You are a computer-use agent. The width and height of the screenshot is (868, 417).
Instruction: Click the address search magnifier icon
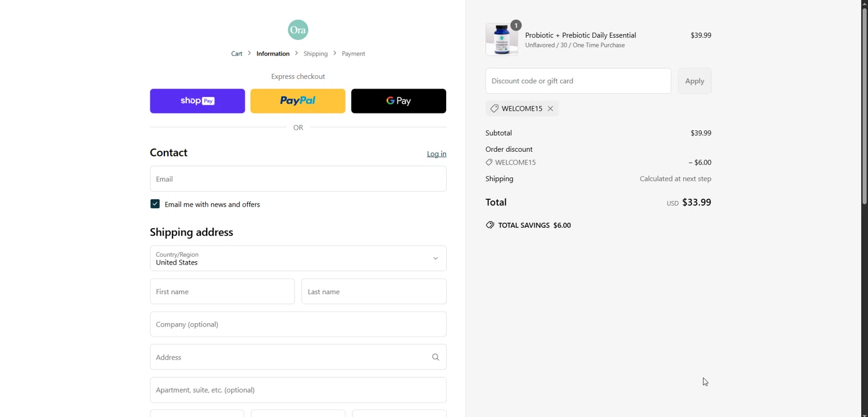coord(436,357)
